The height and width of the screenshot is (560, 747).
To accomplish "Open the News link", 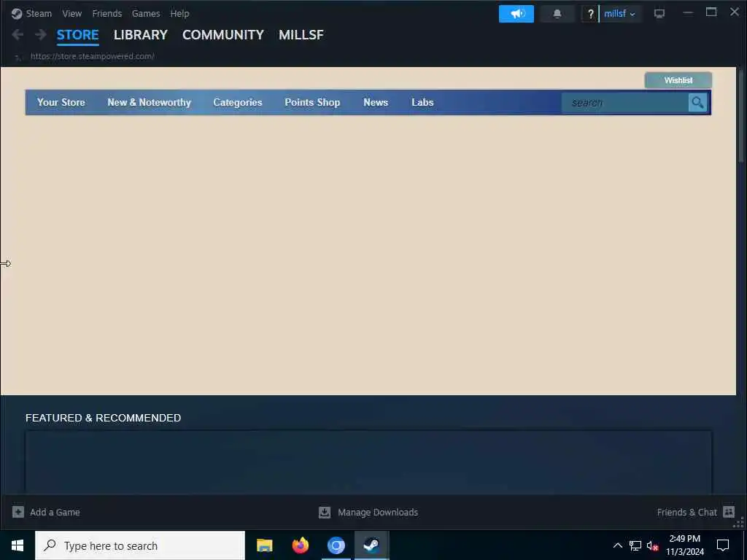I will (376, 102).
